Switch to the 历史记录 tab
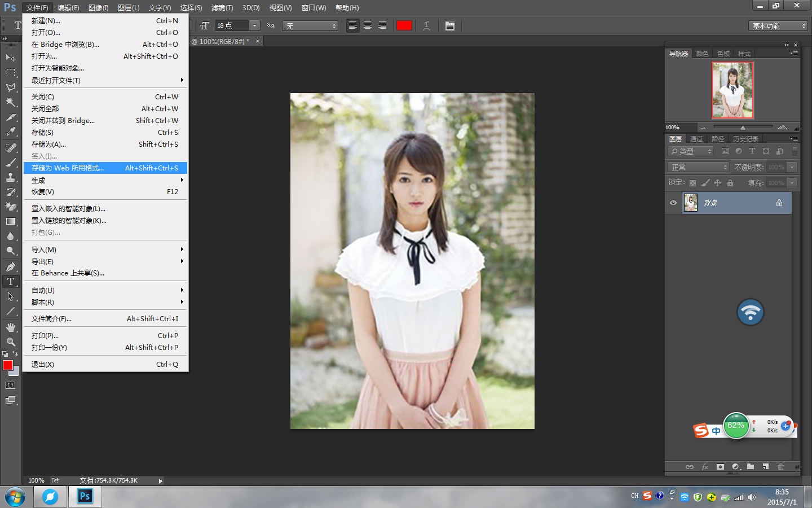Viewport: 812px width, 508px height. [745, 139]
